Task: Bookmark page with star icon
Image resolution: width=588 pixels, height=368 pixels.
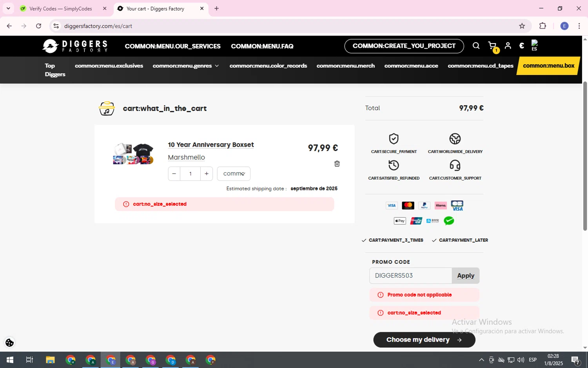Action: (522, 26)
